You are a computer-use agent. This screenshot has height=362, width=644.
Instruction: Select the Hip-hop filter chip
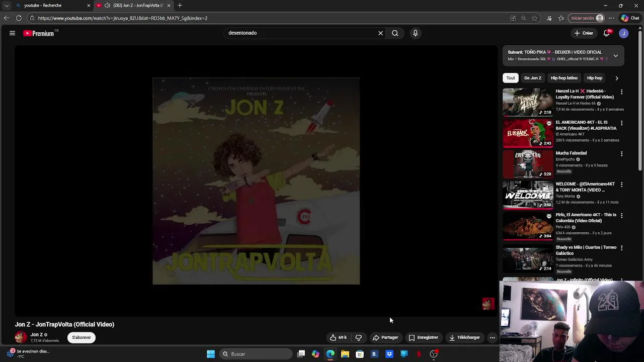click(594, 78)
